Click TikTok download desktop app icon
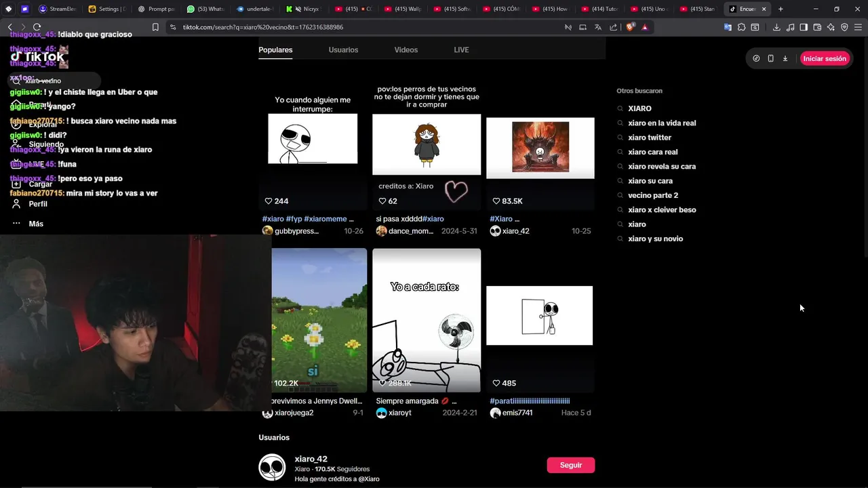 785,58
